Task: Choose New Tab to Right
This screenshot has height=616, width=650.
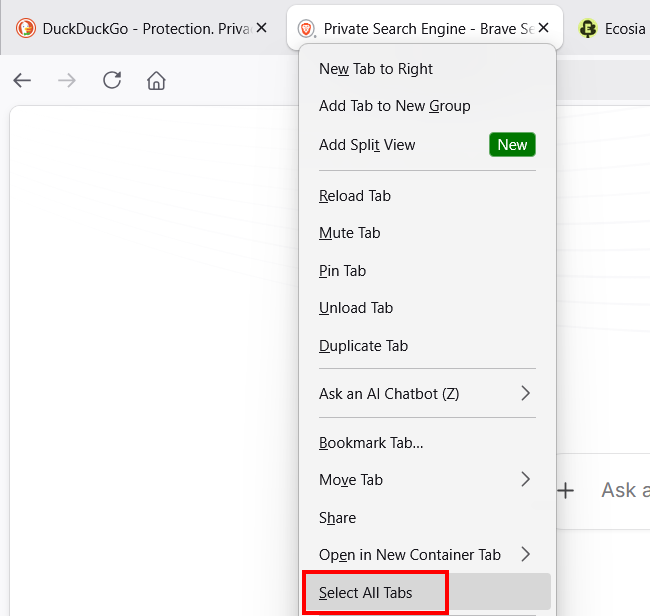Action: [427, 69]
